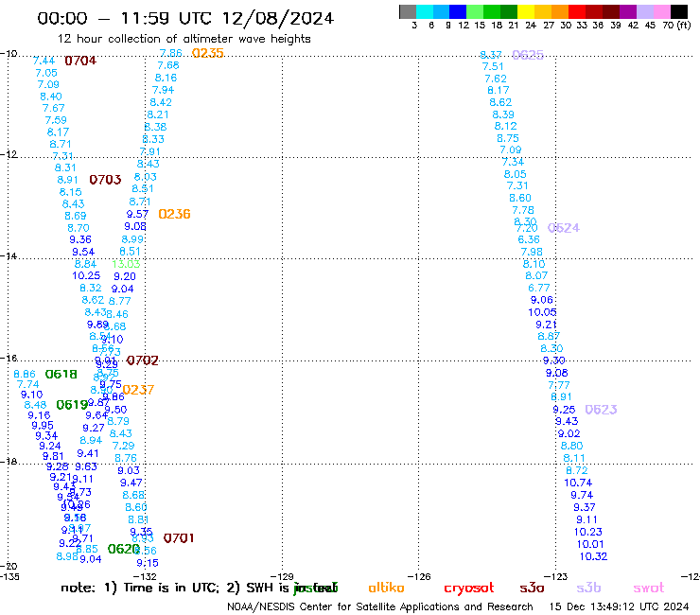Image resolution: width=700 pixels, height=615 pixels.
Task: Click the s3a time label 0703
Action: (x=105, y=180)
